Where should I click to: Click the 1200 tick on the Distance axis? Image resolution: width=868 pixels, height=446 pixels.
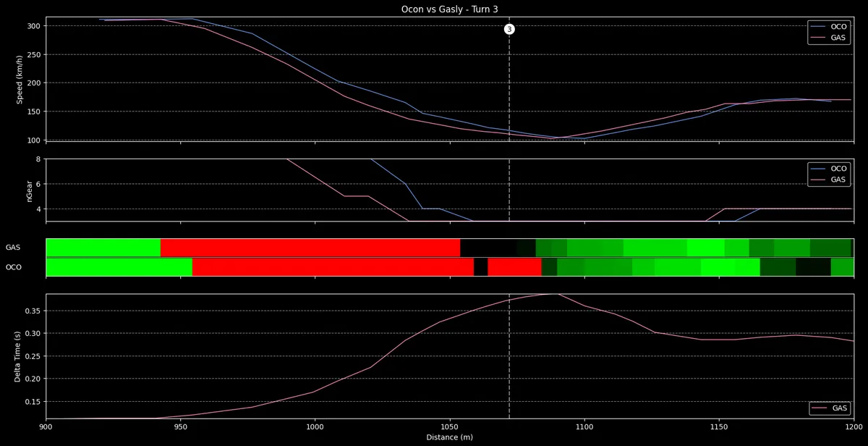[854, 427]
